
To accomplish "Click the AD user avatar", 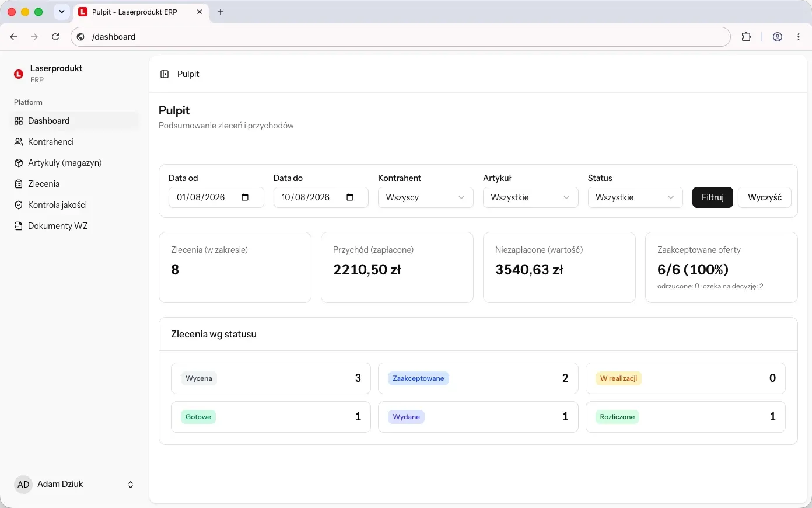I will tap(23, 484).
